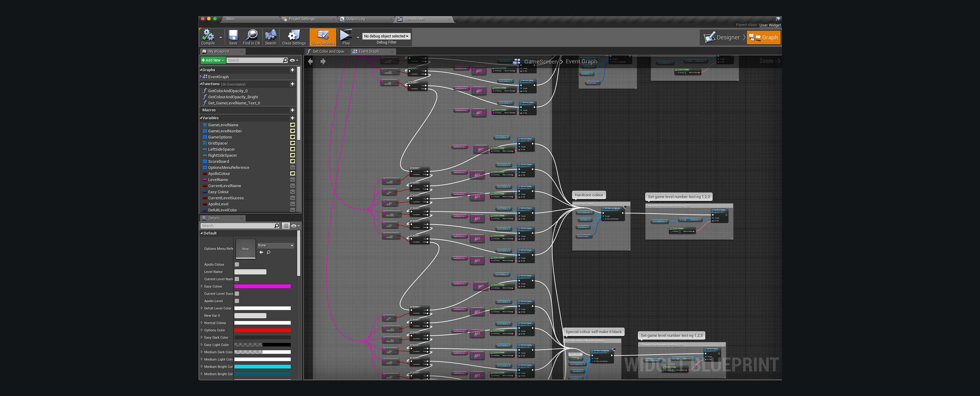
Task: Open Search with the binoculars icon
Action: [x=271, y=36]
